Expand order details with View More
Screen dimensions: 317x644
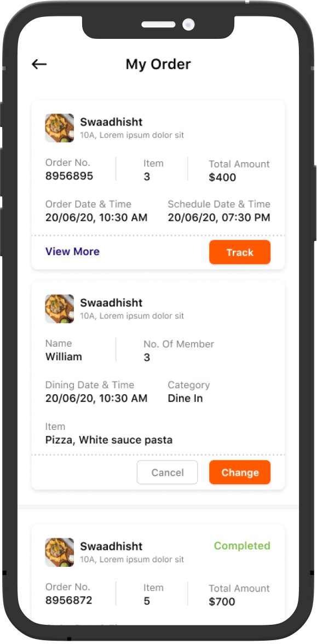[x=72, y=251]
